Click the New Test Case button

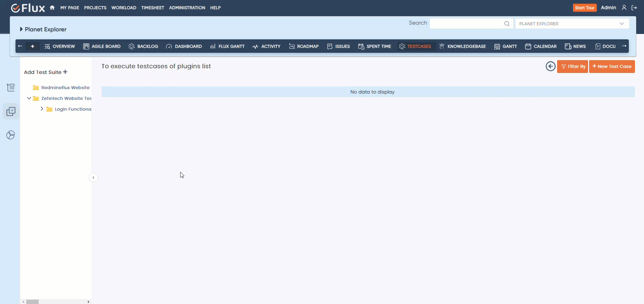[612, 67]
